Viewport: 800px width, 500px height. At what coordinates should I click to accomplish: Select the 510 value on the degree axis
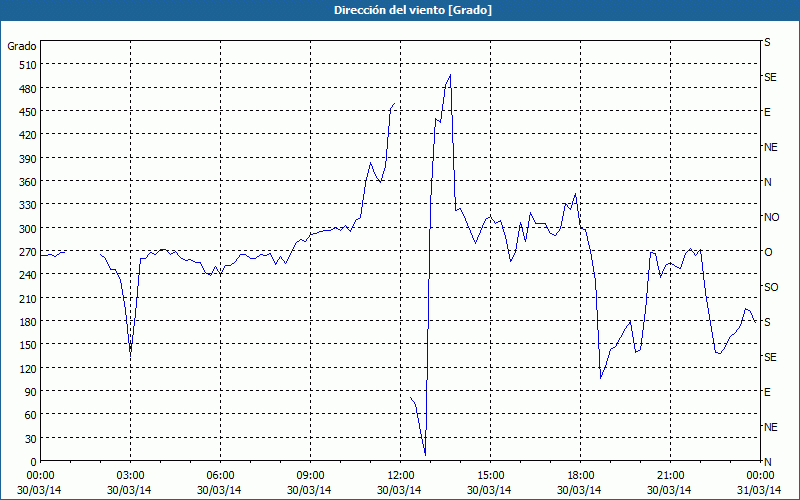(28, 65)
